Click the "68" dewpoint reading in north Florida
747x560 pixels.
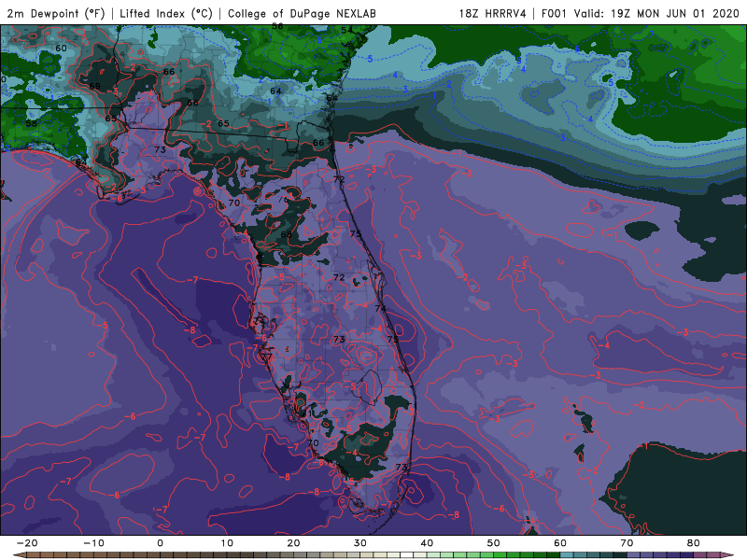287,234
